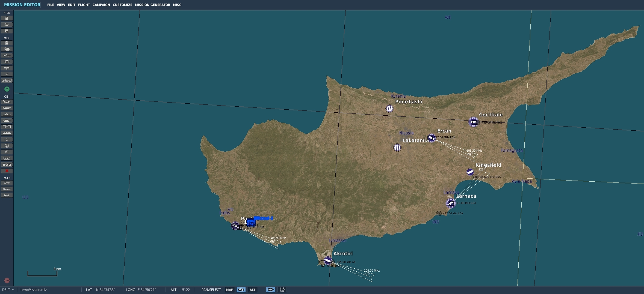
Task: Open the mission briefing clipboard icon
Action: pyautogui.click(x=7, y=43)
